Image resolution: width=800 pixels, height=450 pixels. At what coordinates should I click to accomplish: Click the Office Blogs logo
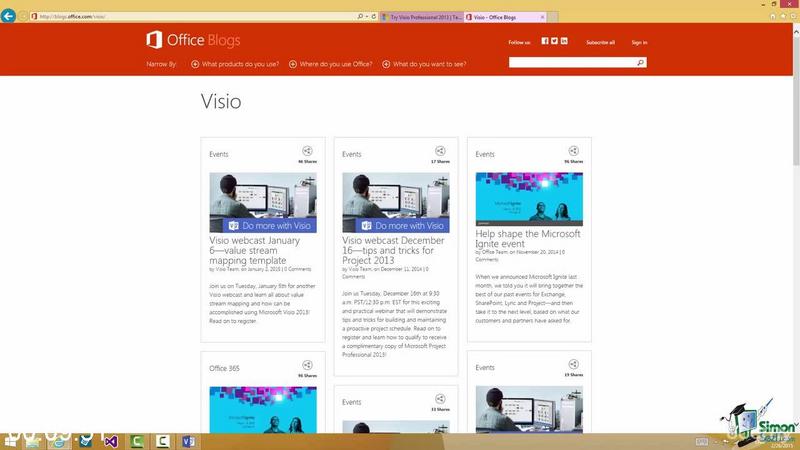[193, 40]
